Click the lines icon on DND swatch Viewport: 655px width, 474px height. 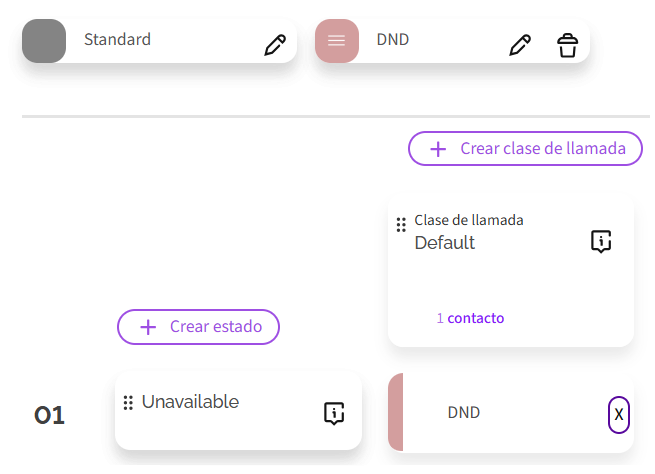(336, 41)
